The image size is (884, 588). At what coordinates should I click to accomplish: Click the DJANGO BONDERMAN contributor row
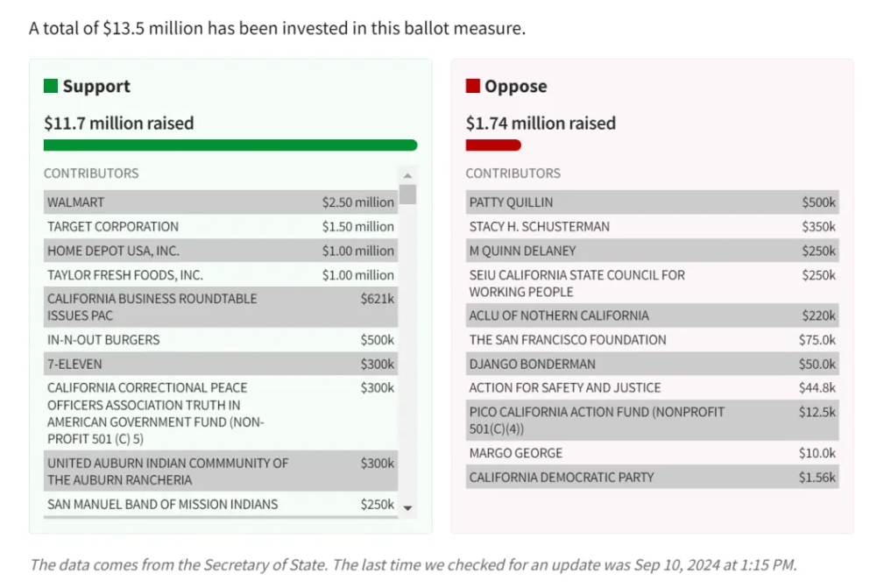coord(652,364)
